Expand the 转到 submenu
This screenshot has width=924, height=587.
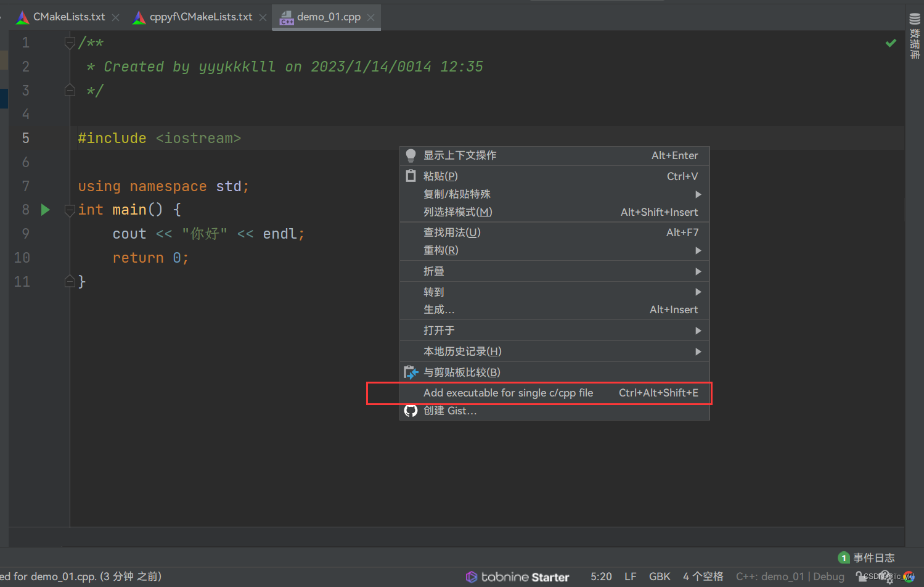pyautogui.click(x=698, y=292)
